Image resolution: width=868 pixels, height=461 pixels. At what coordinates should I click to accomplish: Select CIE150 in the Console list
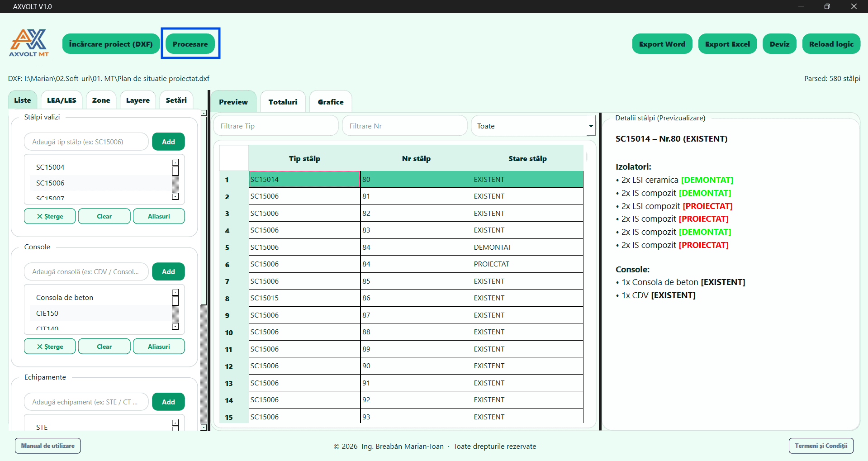[100, 313]
